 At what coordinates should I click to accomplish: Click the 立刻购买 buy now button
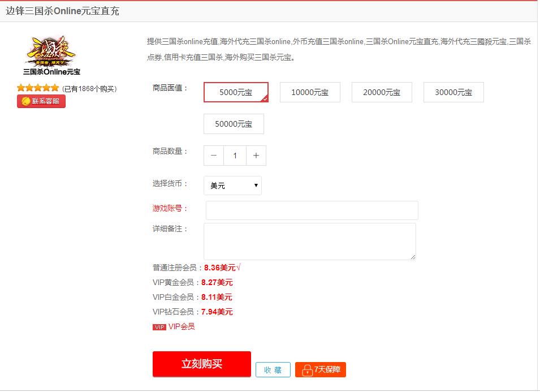[x=202, y=364]
